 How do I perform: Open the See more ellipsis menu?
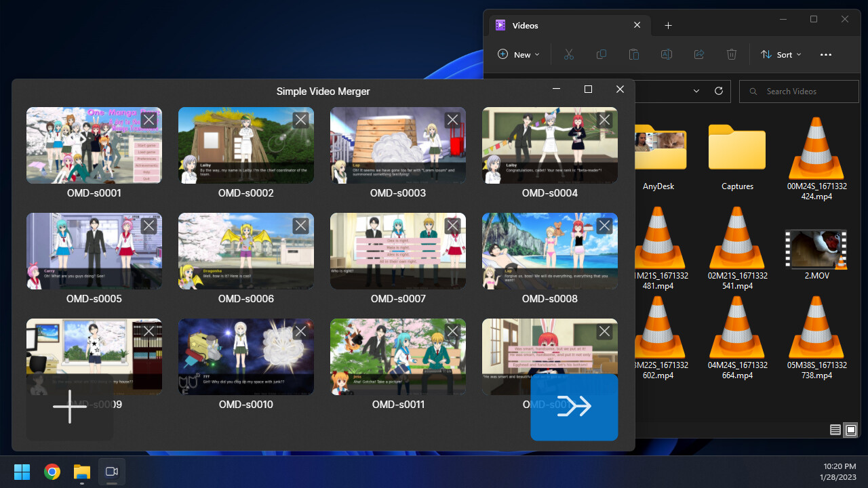tap(825, 54)
